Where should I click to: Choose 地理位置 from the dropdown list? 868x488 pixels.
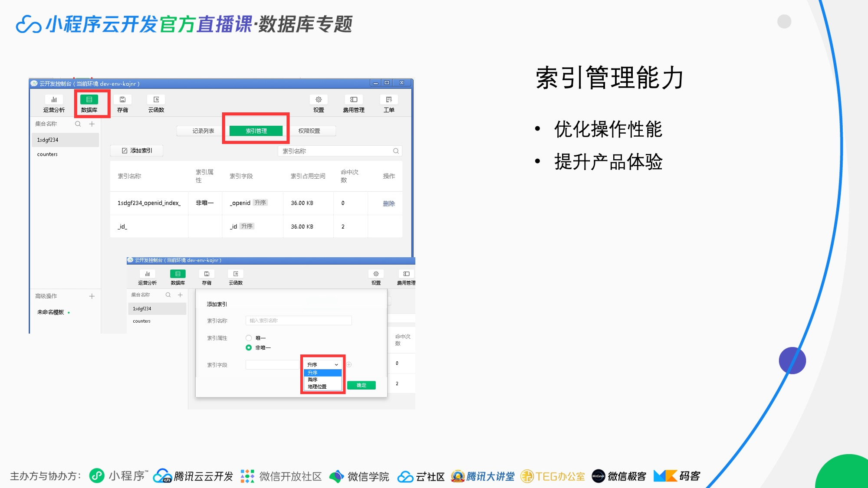click(x=317, y=386)
